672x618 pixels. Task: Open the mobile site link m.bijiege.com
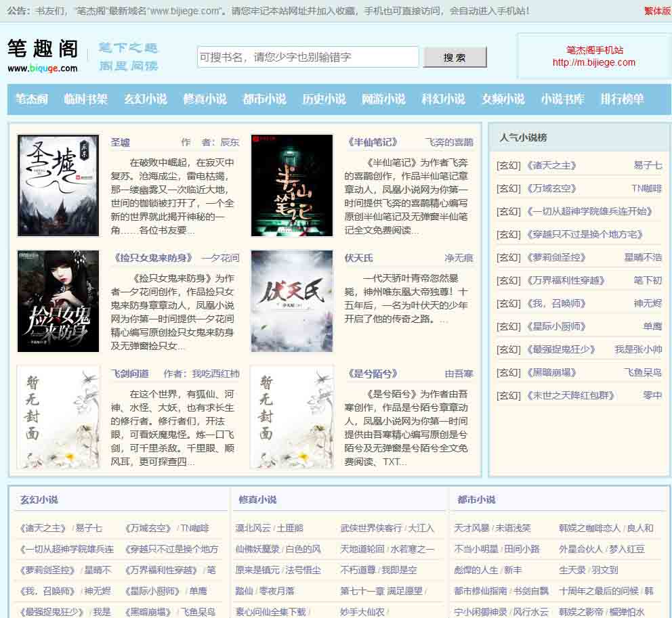(593, 62)
